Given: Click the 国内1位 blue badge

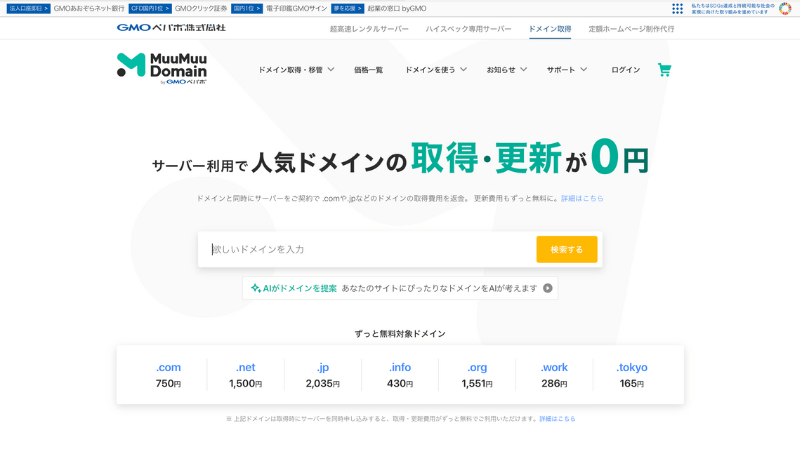Looking at the screenshot, I should click(x=247, y=9).
